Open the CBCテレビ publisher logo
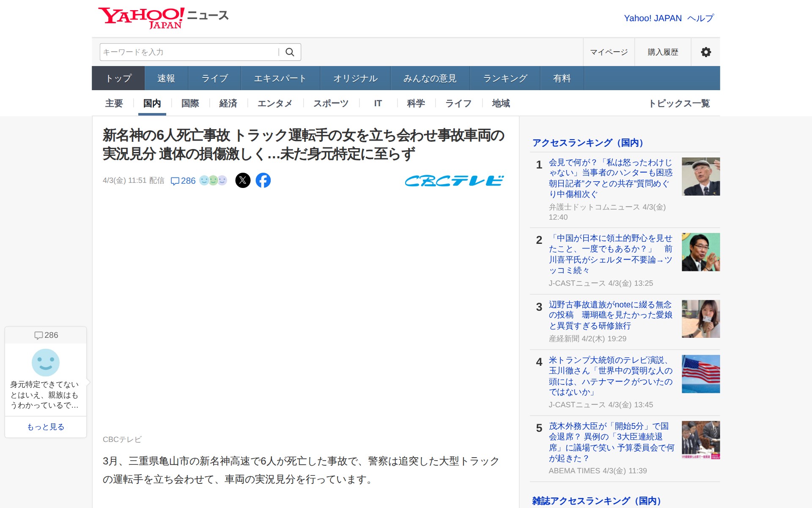 (454, 181)
